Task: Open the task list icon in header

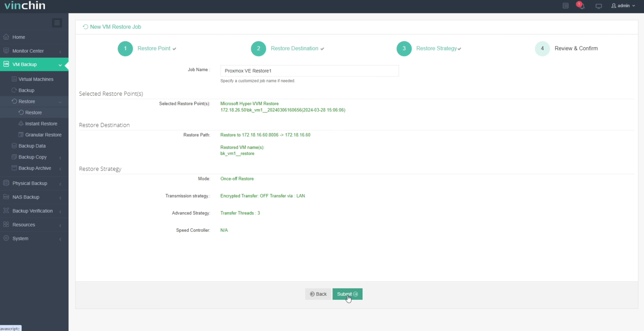Action: pyautogui.click(x=566, y=6)
